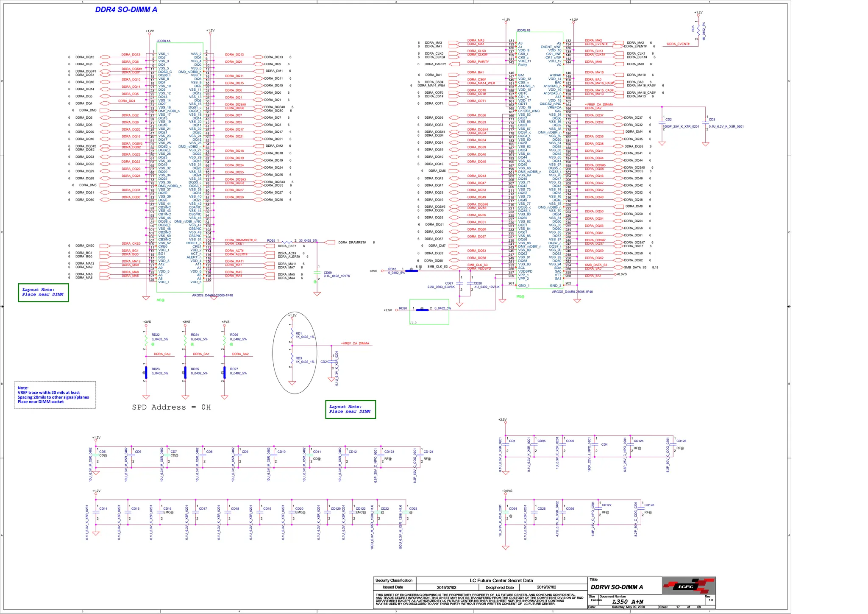Select the DDRA_DM1 port label
868x614 pixels.
pyautogui.click(x=274, y=71)
